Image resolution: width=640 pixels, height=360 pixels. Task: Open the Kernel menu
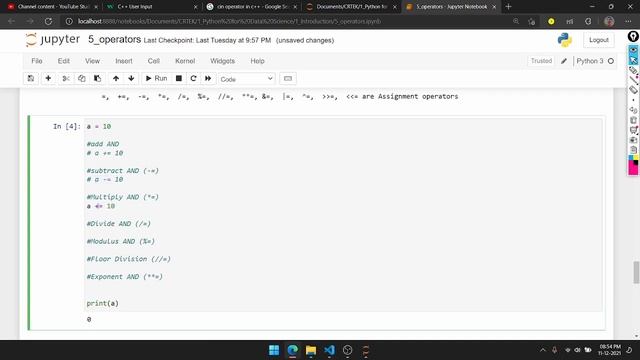tap(185, 61)
